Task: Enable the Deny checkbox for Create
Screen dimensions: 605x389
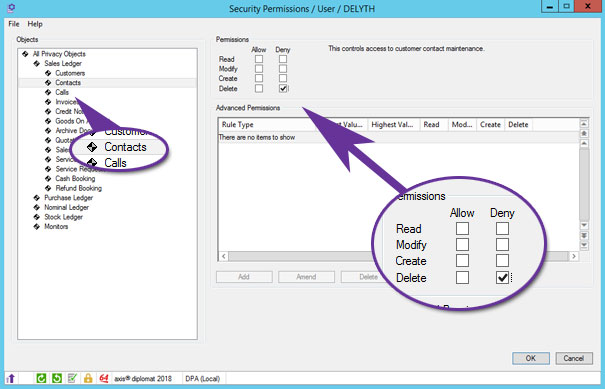Action: tap(283, 78)
